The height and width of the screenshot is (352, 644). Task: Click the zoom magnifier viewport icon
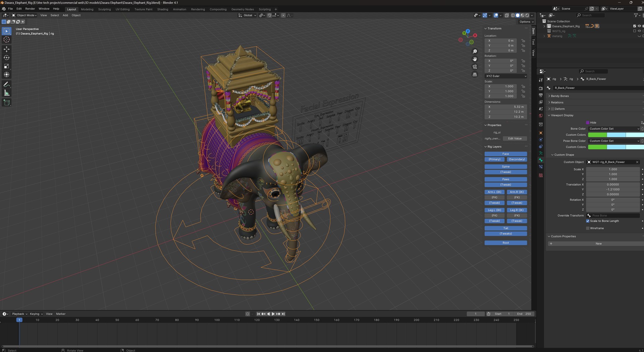click(x=475, y=51)
